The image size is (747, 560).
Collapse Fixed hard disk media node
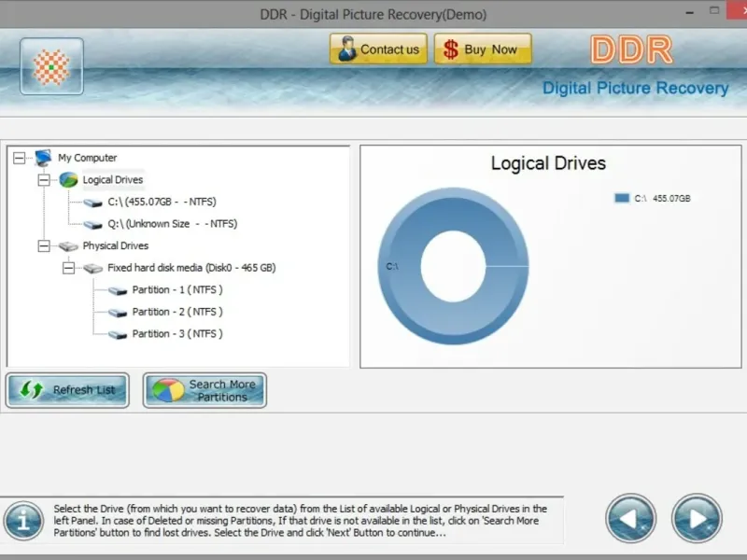68,268
